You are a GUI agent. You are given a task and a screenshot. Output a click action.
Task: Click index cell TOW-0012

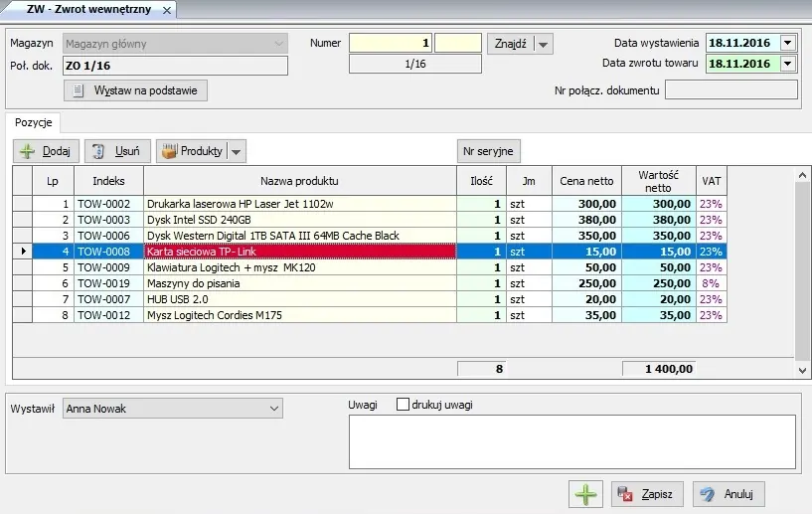[108, 315]
